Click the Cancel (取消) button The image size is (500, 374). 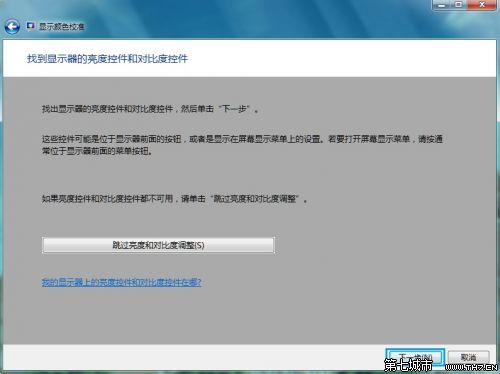[x=468, y=357]
